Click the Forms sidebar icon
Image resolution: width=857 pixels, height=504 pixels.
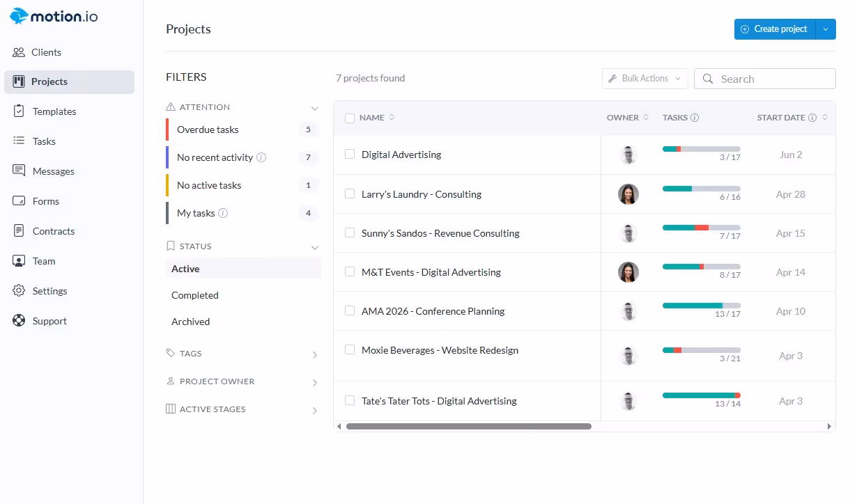point(19,201)
